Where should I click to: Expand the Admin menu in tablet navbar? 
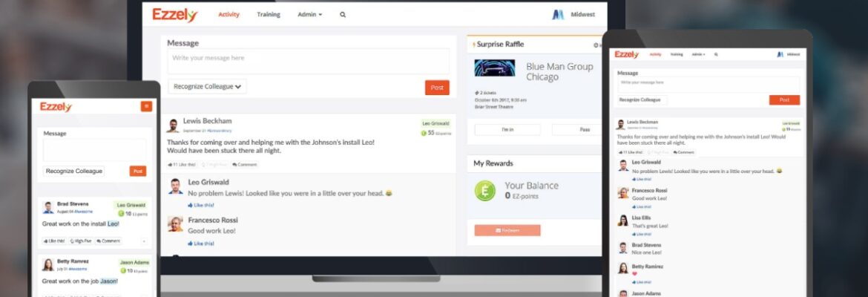coord(698,54)
